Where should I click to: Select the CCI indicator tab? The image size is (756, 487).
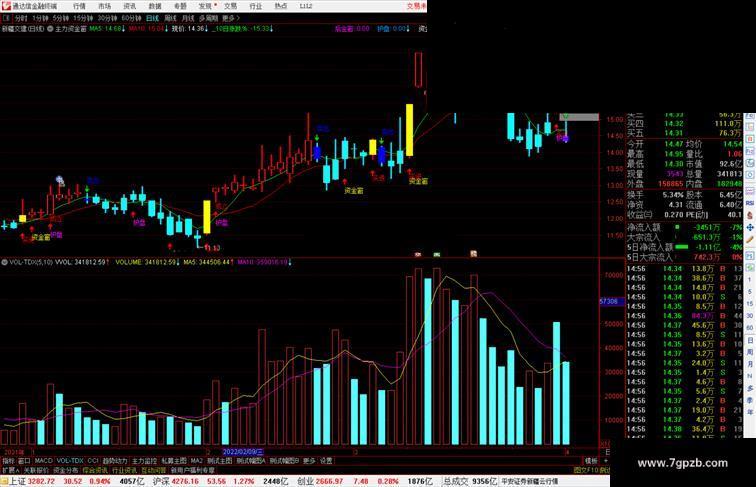coord(93,461)
